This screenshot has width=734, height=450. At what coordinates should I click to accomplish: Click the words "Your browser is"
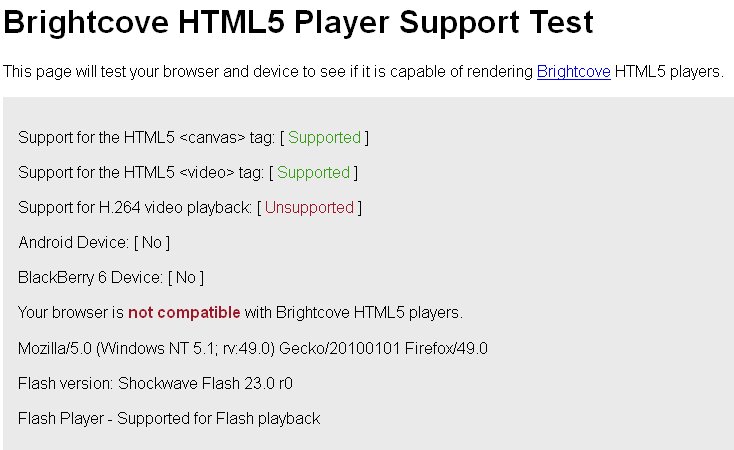[x=71, y=313]
